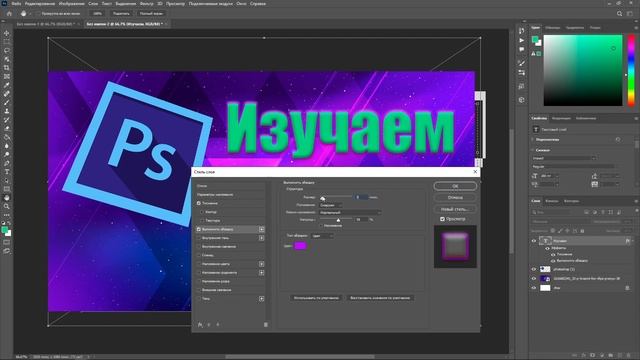Image resolution: width=640 pixels, height=360 pixels.
Task: Select the Pen tool
Action: click(x=7, y=163)
